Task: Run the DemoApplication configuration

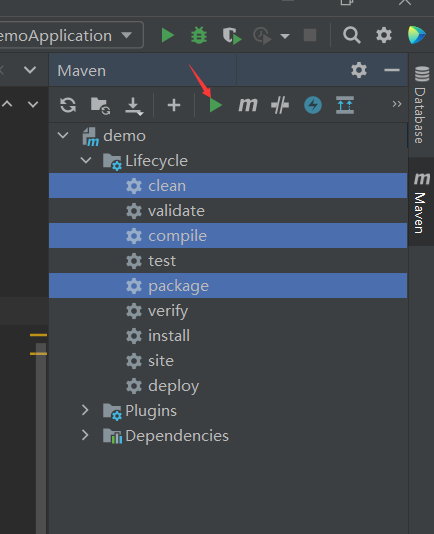Action: [168, 35]
